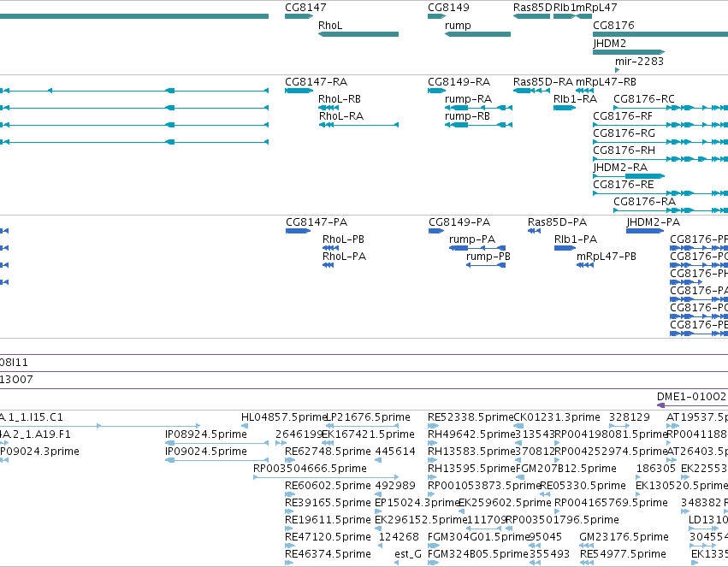The height and width of the screenshot is (567, 728).
Task: Select the rump-RA transcript label
Action: pyautogui.click(x=468, y=99)
